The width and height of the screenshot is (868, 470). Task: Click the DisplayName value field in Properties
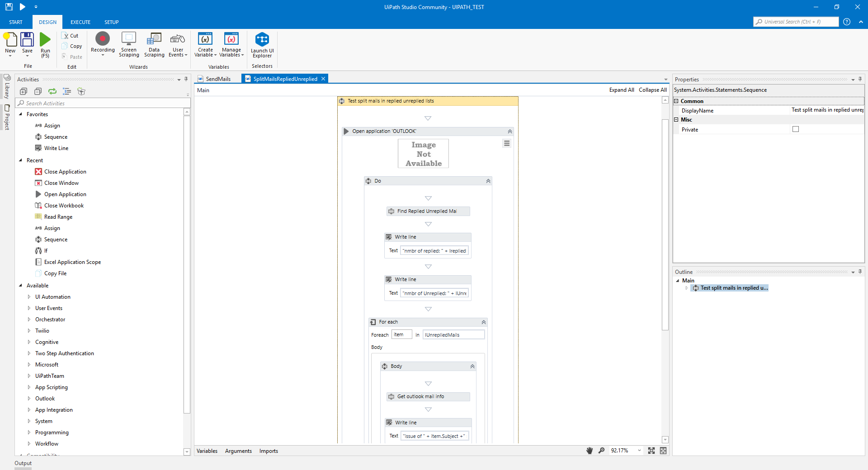click(x=827, y=110)
